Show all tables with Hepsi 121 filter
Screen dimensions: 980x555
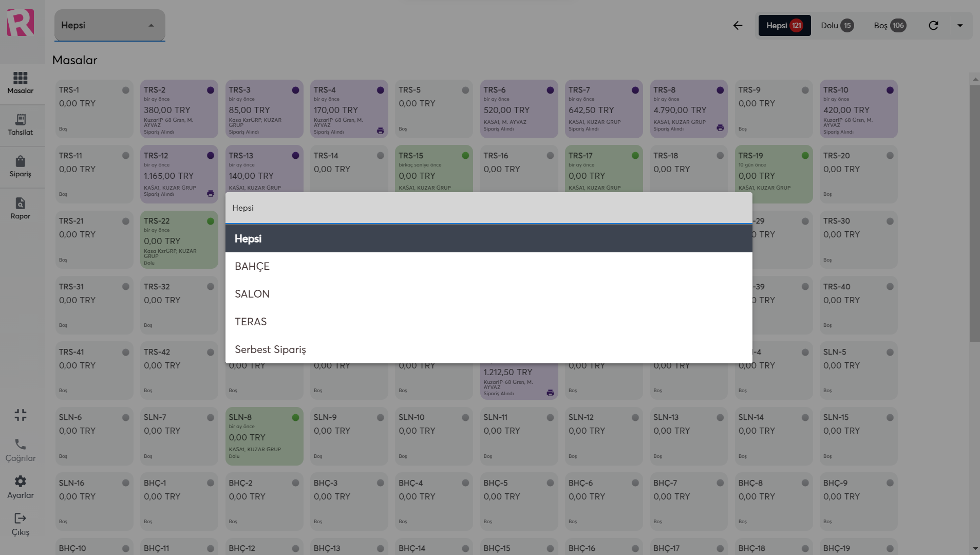point(784,26)
